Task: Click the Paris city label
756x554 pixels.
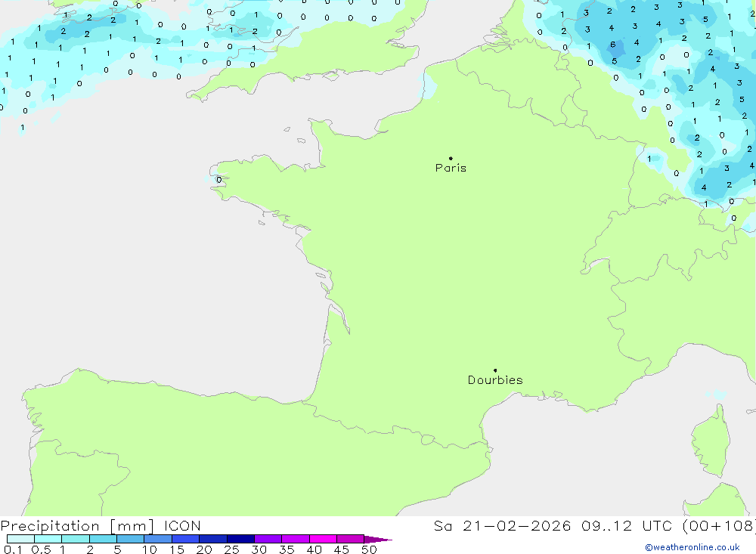Action: tap(451, 168)
